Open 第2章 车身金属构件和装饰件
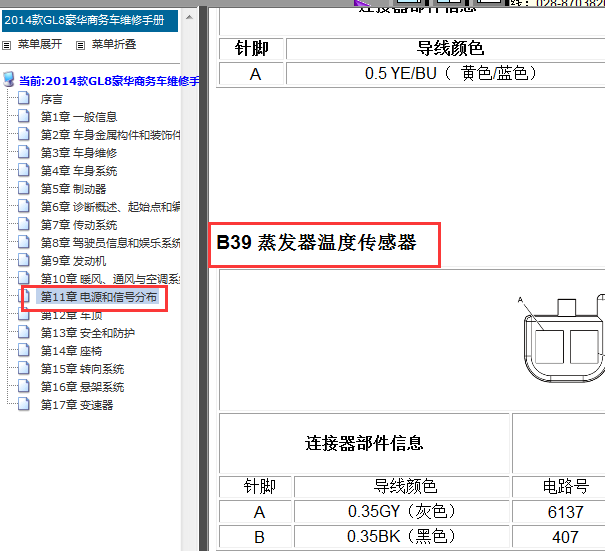This screenshot has width=605, height=551. point(110,135)
